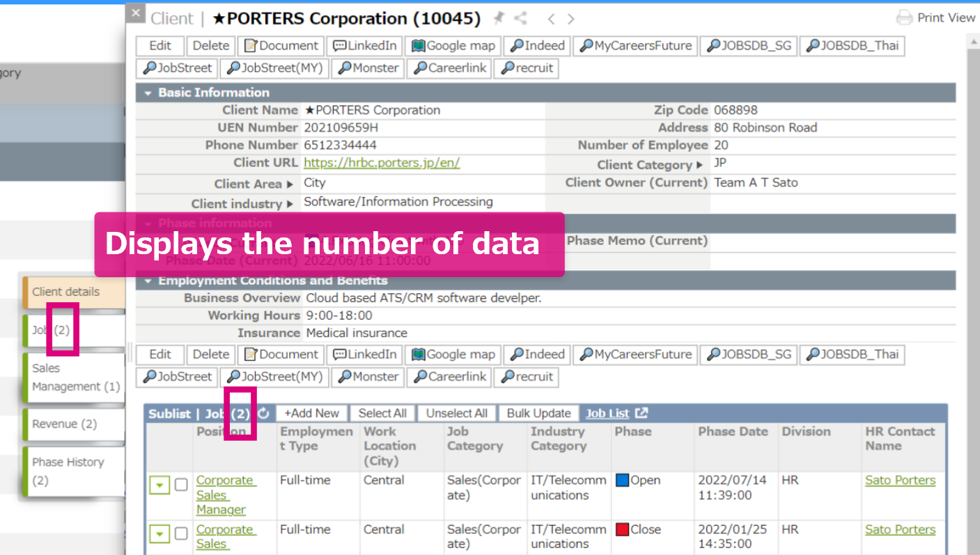This screenshot has height=555, width=980.
Task: Click +Add New in Job sublist
Action: pos(311,413)
